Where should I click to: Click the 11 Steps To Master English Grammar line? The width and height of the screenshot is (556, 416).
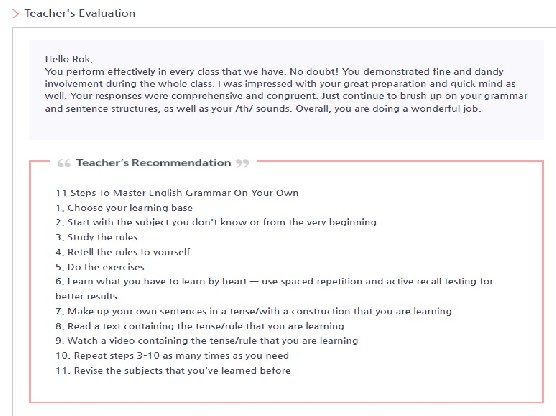(x=177, y=193)
